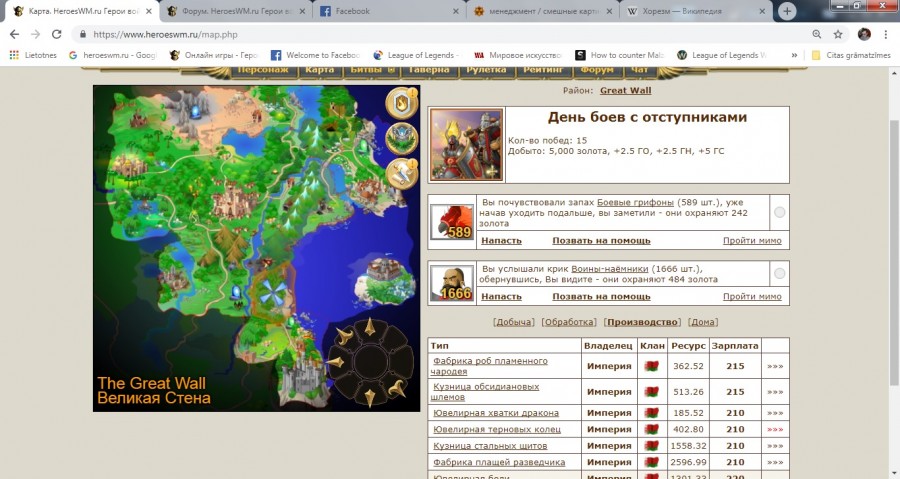
Task: Click the zoom magnifier in address bar
Action: click(x=817, y=34)
